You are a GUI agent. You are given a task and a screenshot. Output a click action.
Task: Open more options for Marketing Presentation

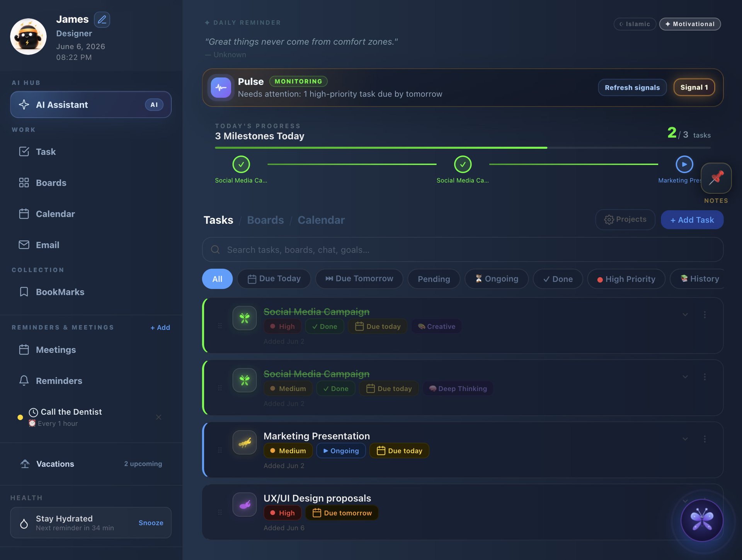(705, 439)
